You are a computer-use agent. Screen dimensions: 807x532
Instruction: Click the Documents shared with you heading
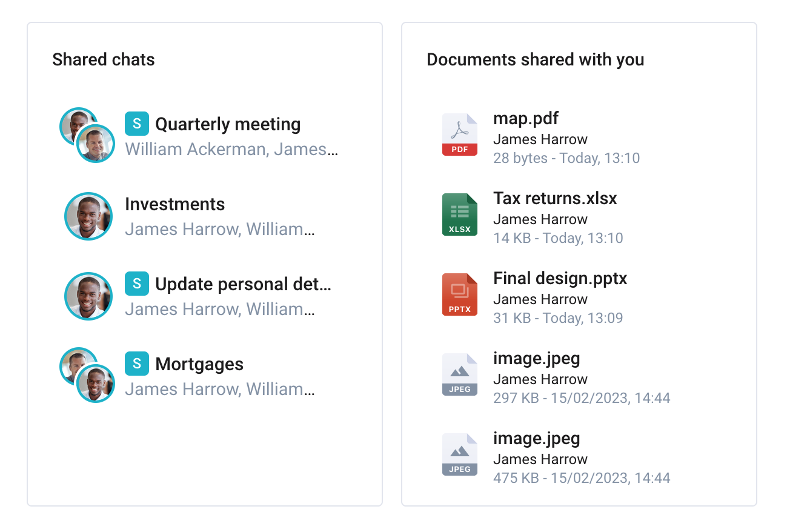tap(536, 59)
